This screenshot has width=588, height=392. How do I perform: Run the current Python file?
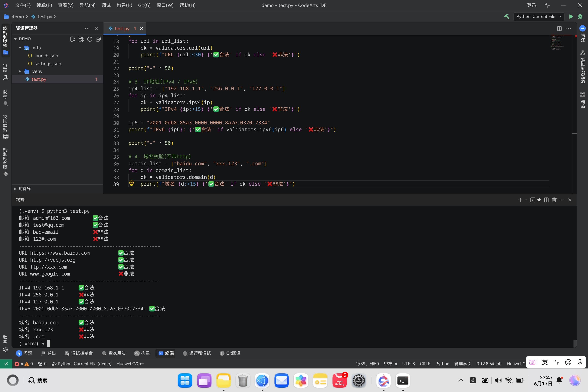pyautogui.click(x=571, y=17)
